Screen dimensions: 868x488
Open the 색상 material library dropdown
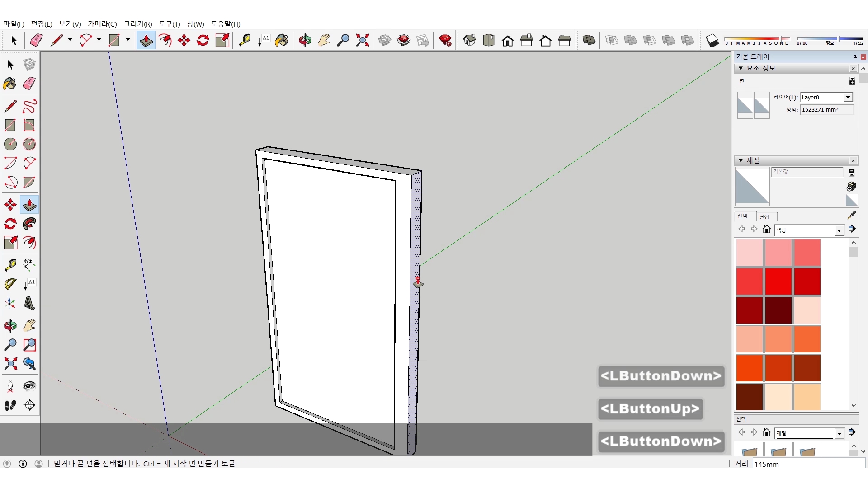tap(839, 230)
